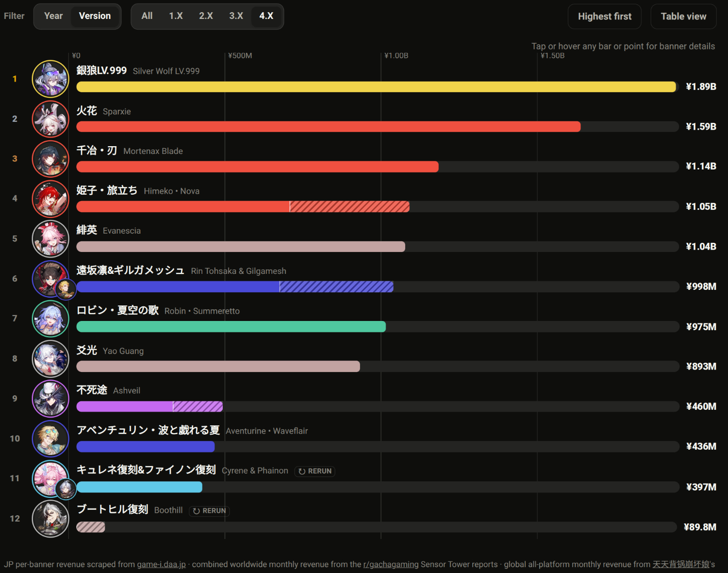Click Silver Wolf LV.999 avatar icon
The image size is (728, 573).
pos(50,79)
